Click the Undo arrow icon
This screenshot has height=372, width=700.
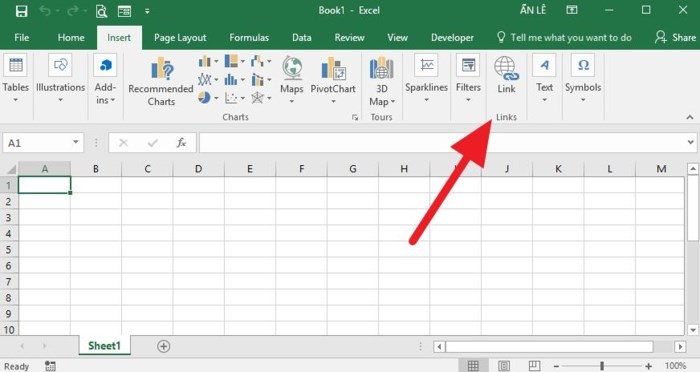[x=45, y=11]
